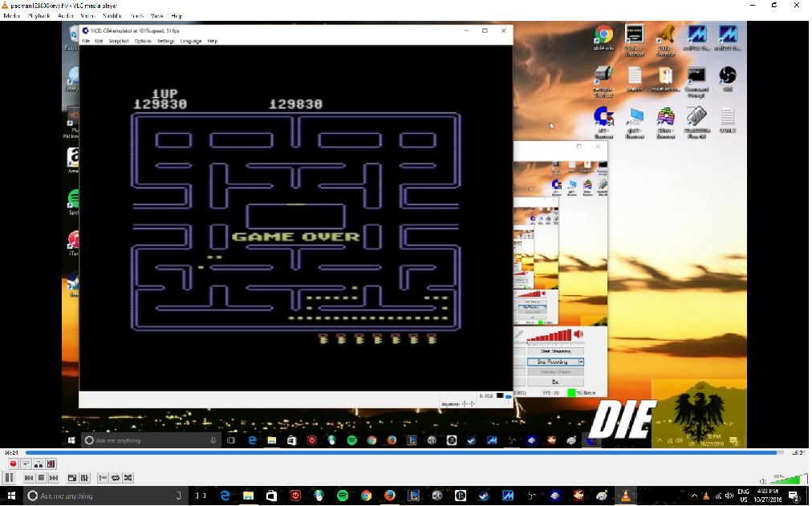Open VLC's Audio menu
The height and width of the screenshot is (506, 812).
(65, 16)
